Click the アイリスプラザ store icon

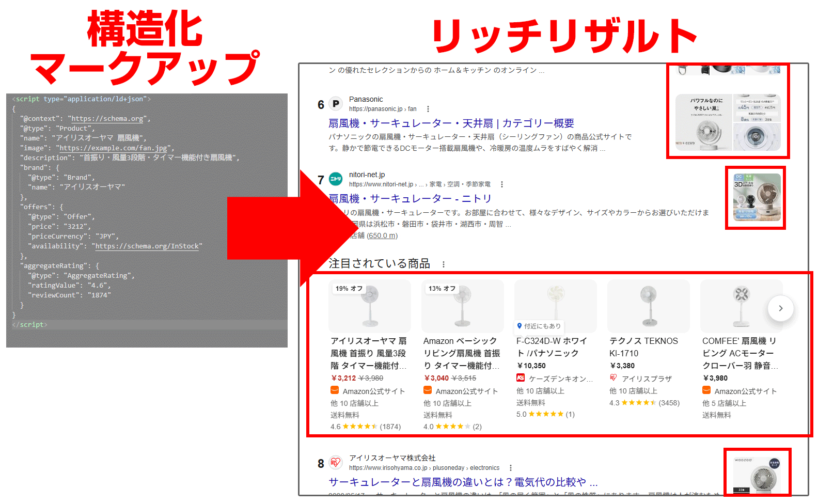pos(613,378)
